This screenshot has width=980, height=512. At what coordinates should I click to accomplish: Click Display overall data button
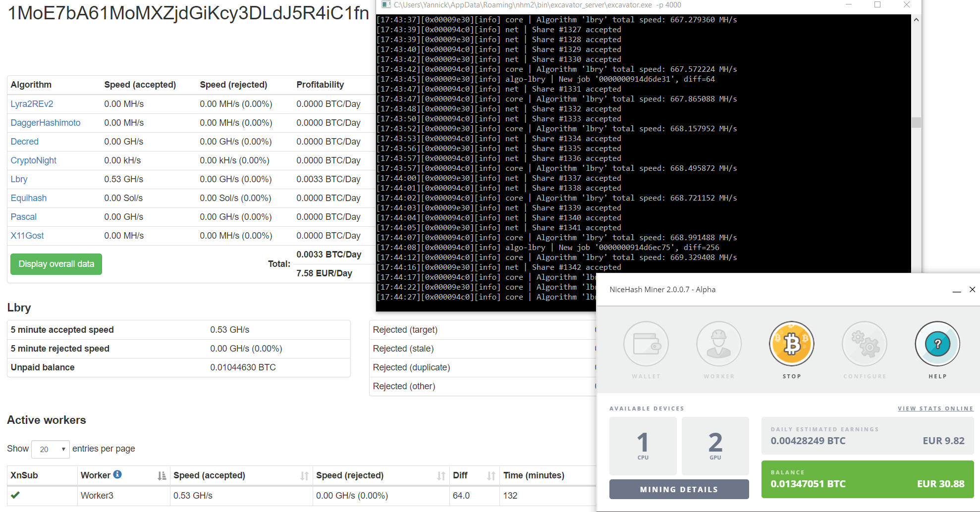pos(56,264)
